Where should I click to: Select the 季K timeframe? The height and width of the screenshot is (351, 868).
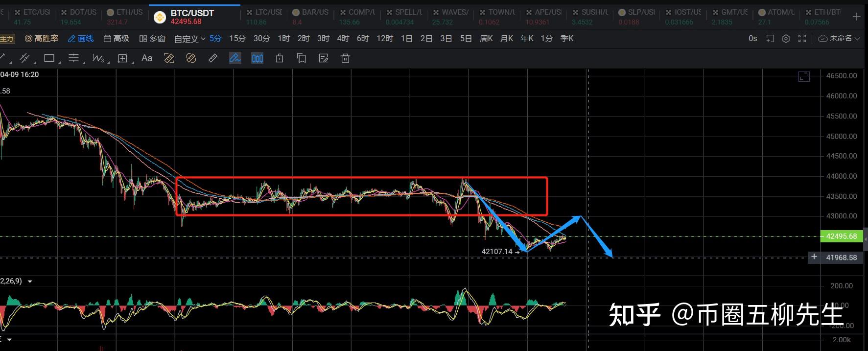tap(567, 38)
